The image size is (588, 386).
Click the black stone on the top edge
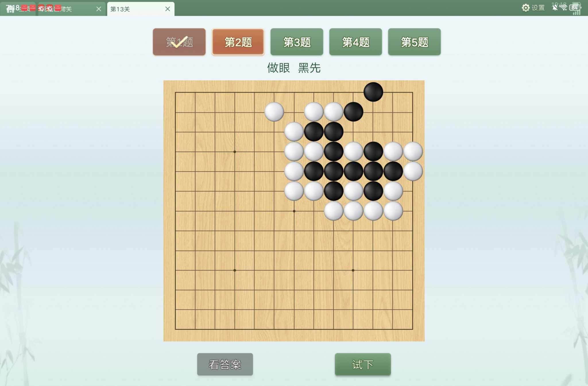tap(373, 92)
